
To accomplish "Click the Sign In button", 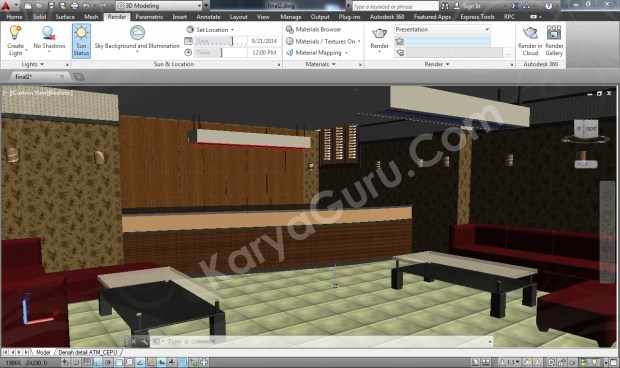I will [467, 6].
